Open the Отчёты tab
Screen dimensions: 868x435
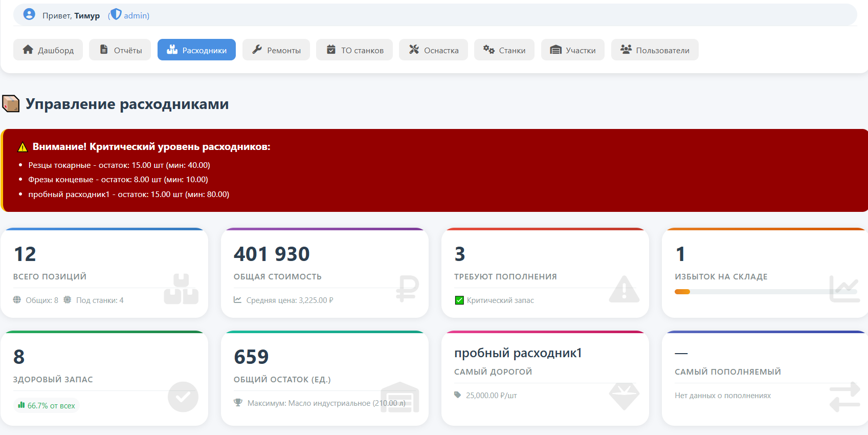pyautogui.click(x=120, y=50)
